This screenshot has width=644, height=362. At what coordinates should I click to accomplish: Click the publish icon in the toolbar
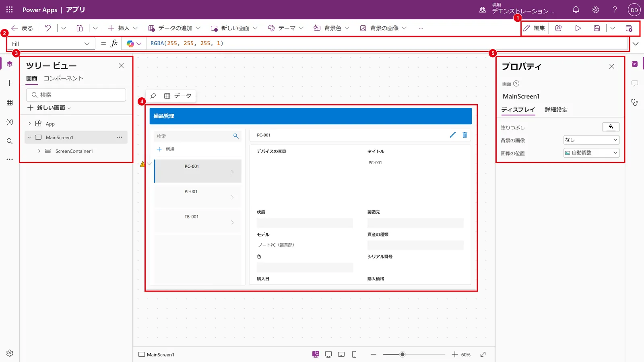629,28
